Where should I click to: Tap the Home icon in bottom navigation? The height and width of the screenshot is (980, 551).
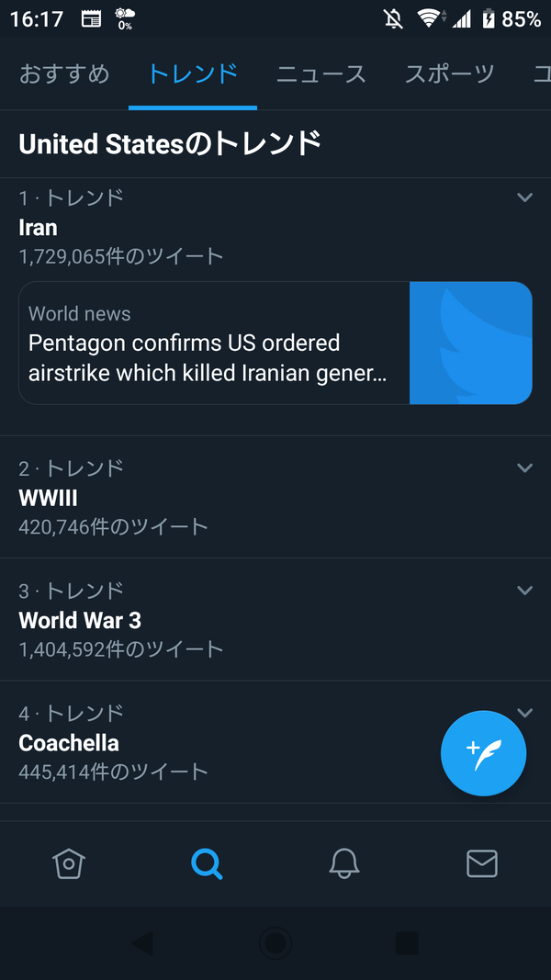[x=69, y=863]
